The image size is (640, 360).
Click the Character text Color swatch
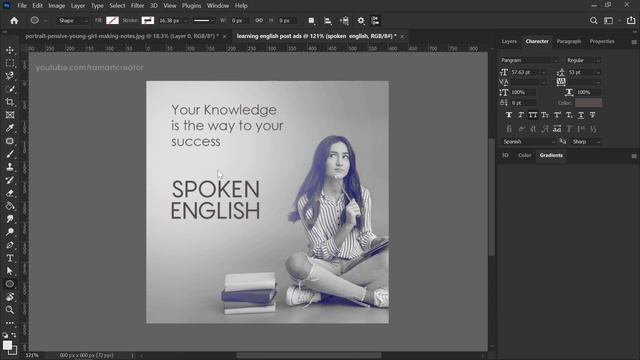coord(588,102)
